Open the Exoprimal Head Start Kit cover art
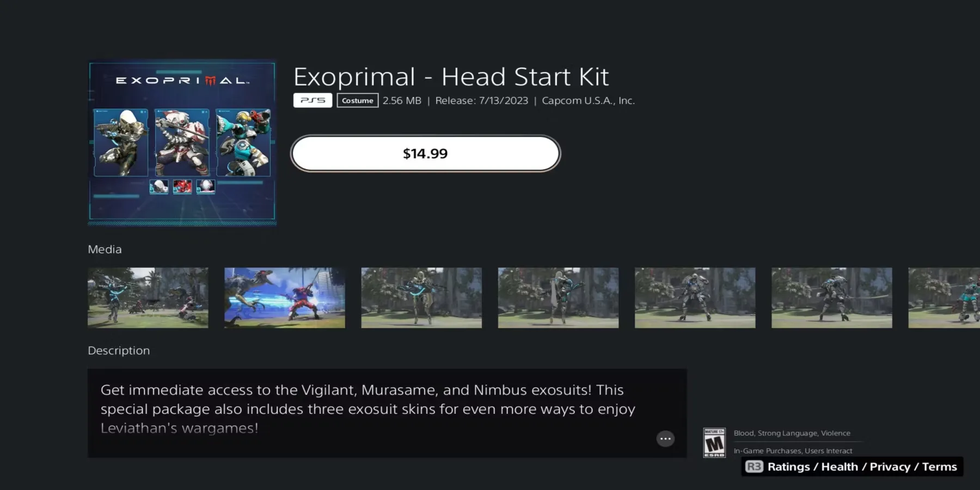Screen dimensions: 980x490 point(182,142)
